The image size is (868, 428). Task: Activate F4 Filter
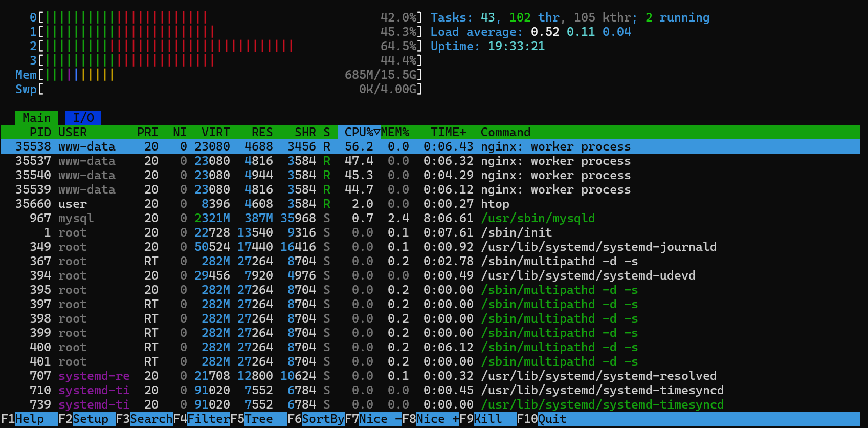[x=202, y=419]
